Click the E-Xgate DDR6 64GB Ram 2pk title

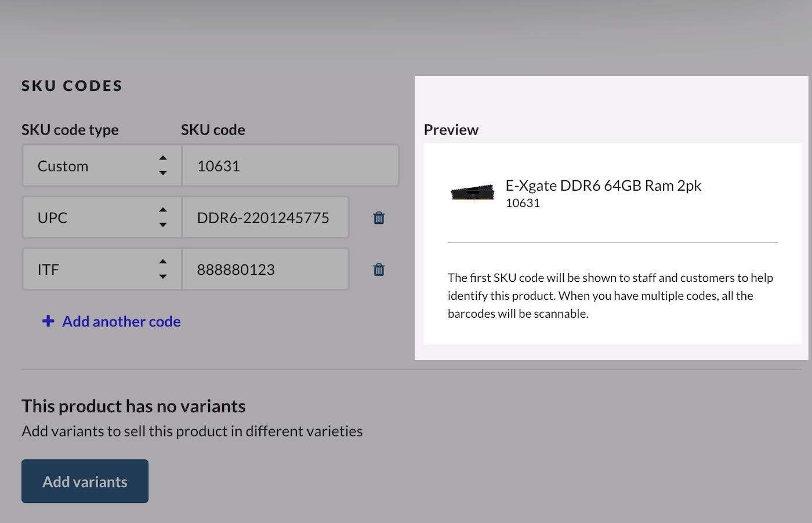(x=603, y=186)
